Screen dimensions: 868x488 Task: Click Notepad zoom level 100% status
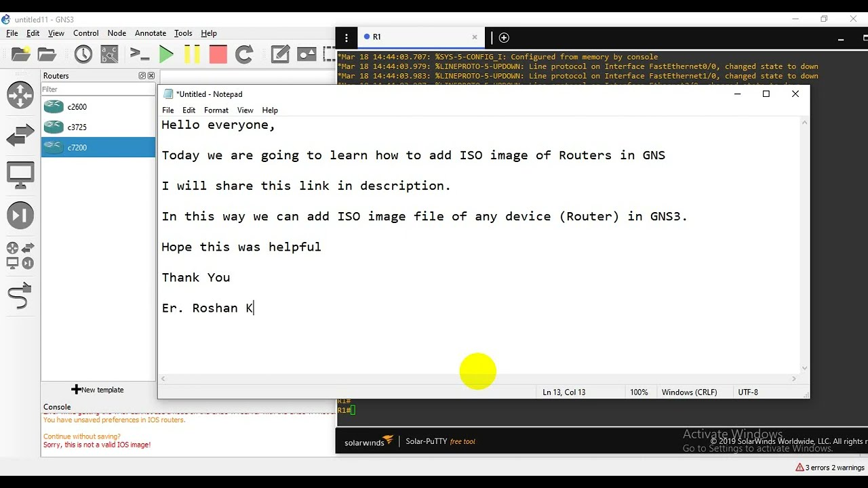[639, 392]
